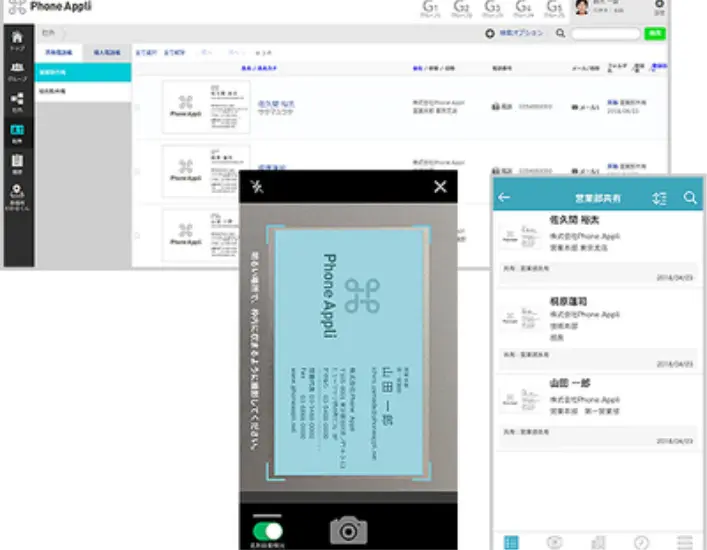This screenshot has width=707, height=550.
Task: Select the G4 group shortcut icon
Action: (x=523, y=7)
